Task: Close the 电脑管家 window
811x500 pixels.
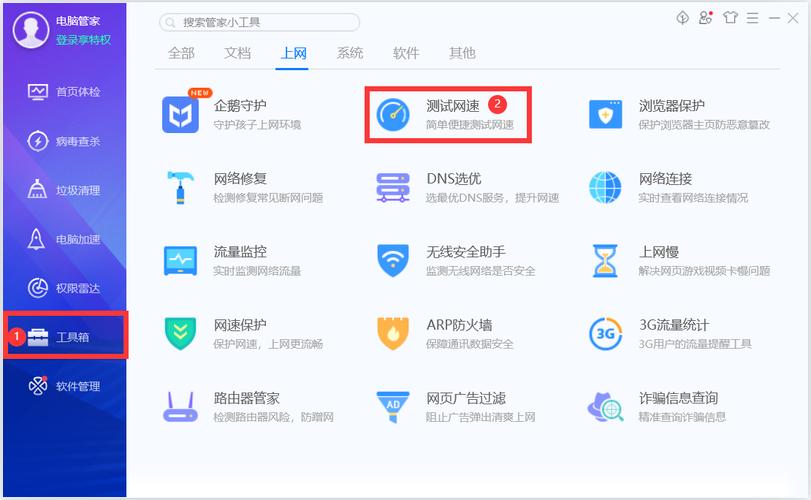Action: pos(793,19)
